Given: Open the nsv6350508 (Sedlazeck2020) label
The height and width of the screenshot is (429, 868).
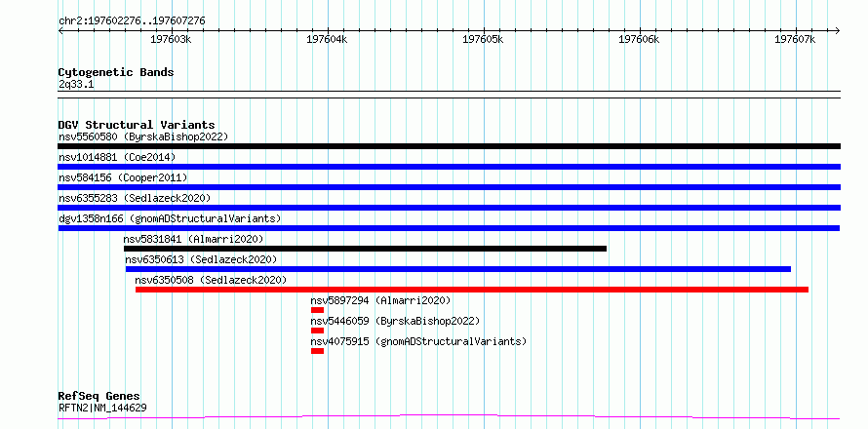Looking at the screenshot, I should pos(211,280).
